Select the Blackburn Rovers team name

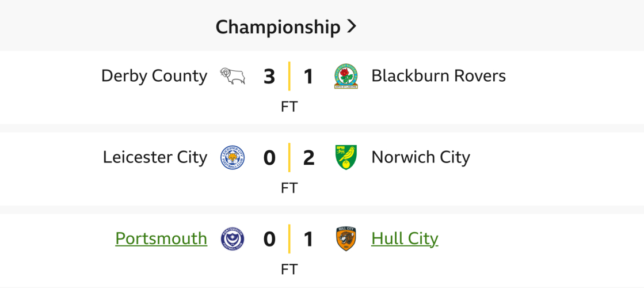click(x=439, y=76)
